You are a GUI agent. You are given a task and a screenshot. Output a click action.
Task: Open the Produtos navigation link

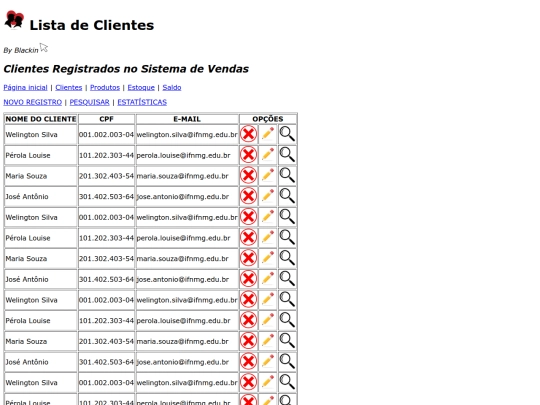pyautogui.click(x=105, y=87)
